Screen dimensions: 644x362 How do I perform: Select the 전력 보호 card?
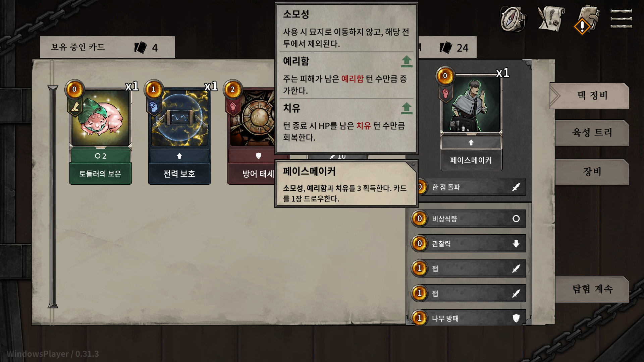pos(179,133)
